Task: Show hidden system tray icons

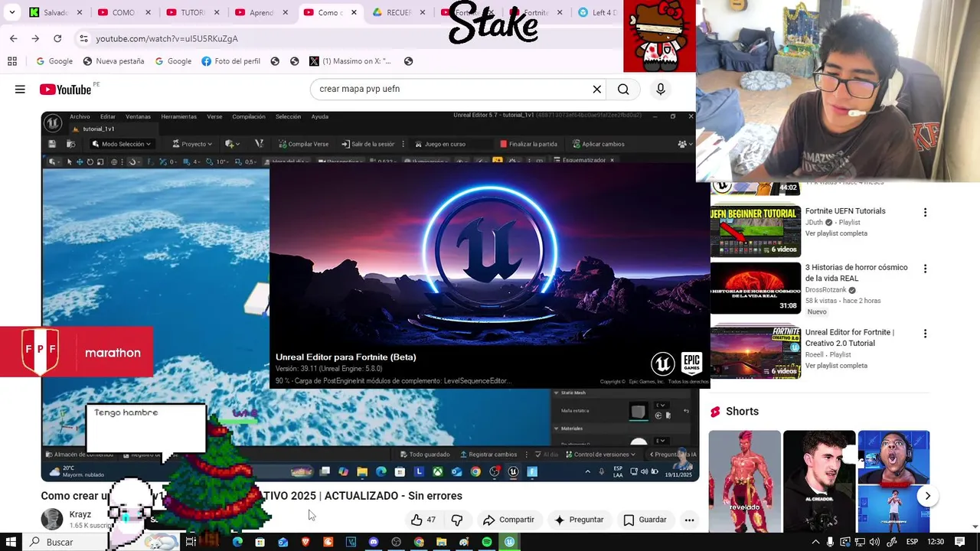Action: click(x=815, y=542)
